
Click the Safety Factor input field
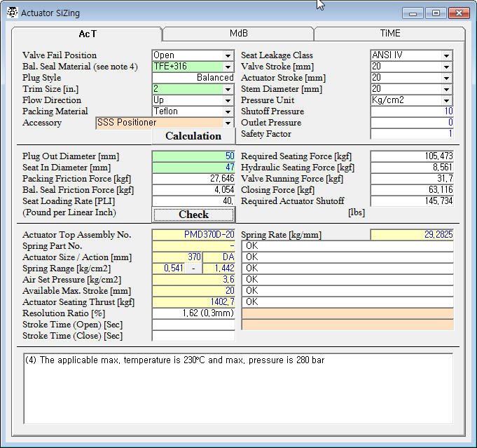coord(412,134)
